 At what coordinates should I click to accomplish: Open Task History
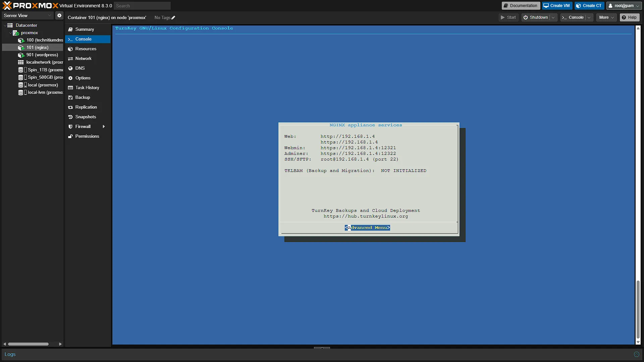pos(88,88)
